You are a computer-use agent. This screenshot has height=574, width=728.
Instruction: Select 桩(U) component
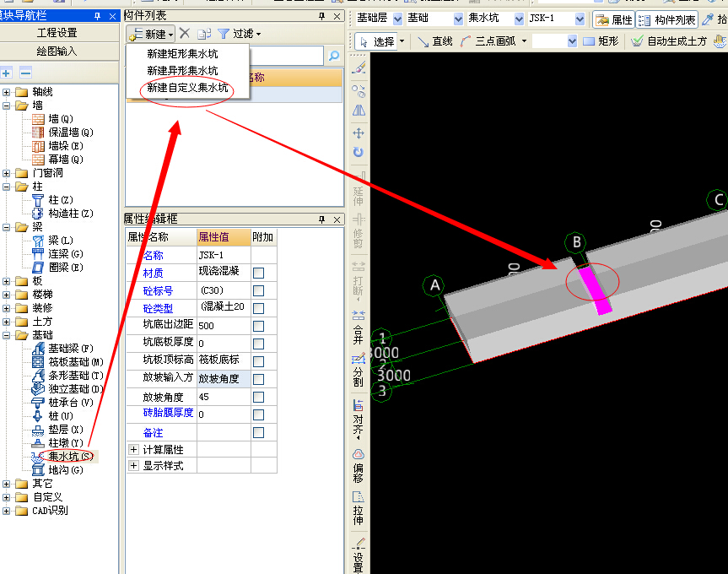point(61,416)
